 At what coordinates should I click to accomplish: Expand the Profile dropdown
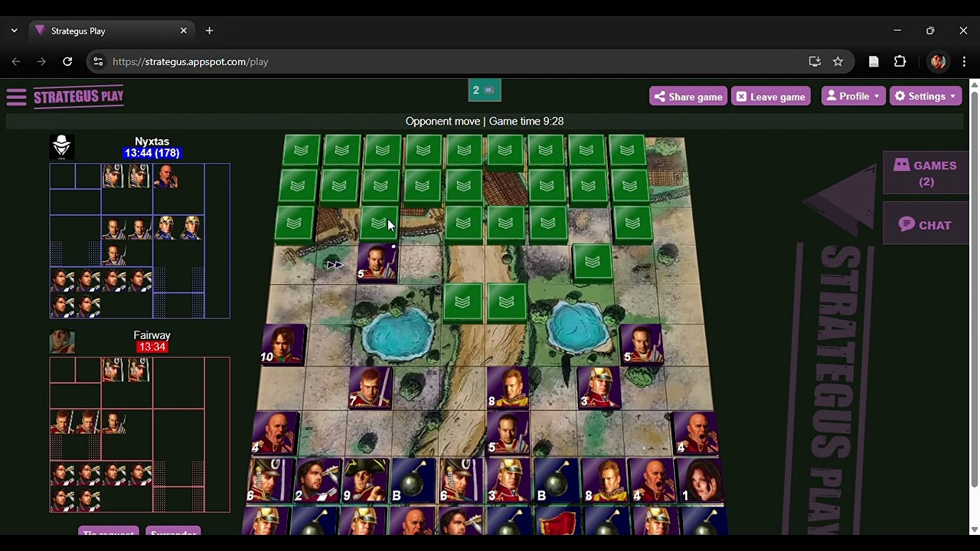[853, 96]
